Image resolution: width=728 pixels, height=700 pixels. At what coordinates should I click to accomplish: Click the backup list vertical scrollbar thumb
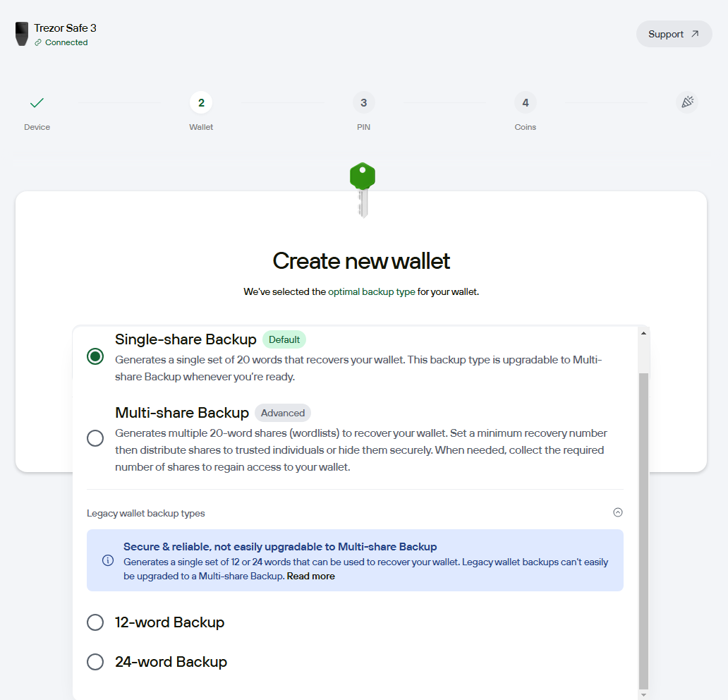(643, 531)
